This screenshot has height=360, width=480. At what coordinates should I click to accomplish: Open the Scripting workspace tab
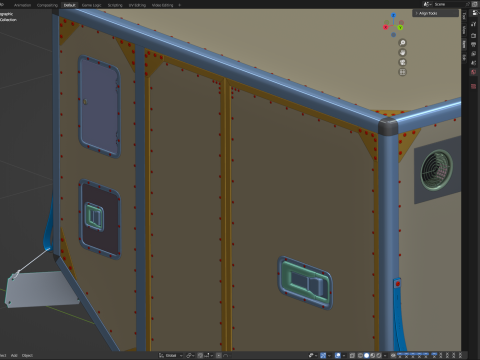coord(115,5)
